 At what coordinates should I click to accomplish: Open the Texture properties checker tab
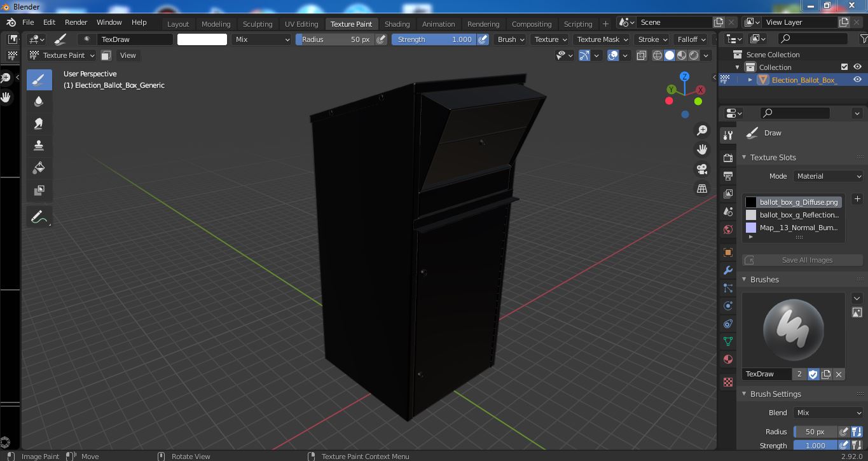[x=728, y=382]
